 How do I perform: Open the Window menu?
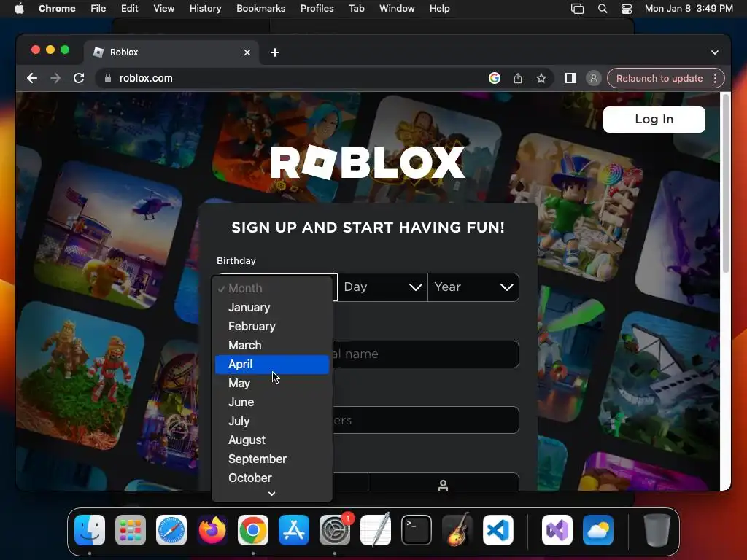click(397, 9)
